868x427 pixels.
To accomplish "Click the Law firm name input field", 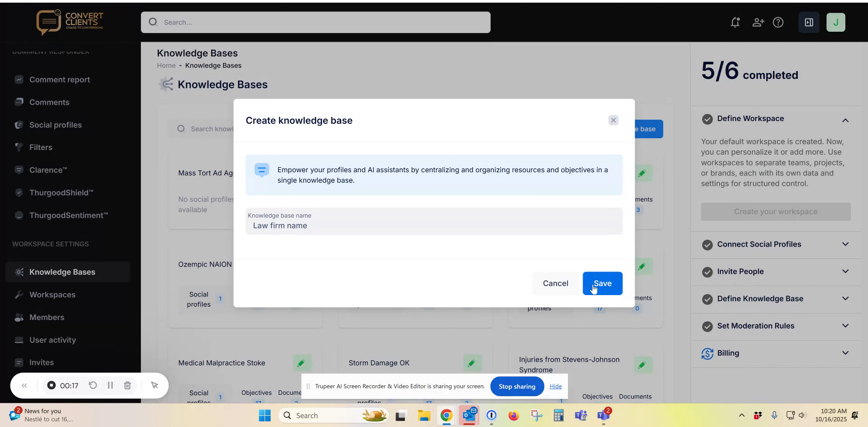I will tap(434, 225).
